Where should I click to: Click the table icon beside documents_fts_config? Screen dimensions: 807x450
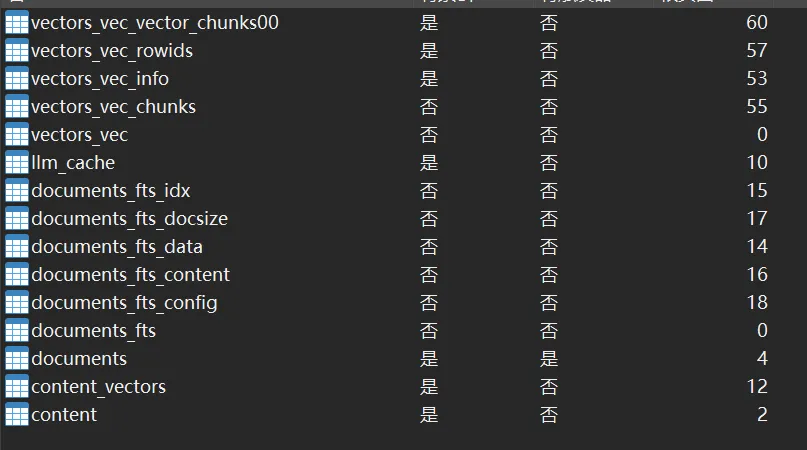(17, 303)
